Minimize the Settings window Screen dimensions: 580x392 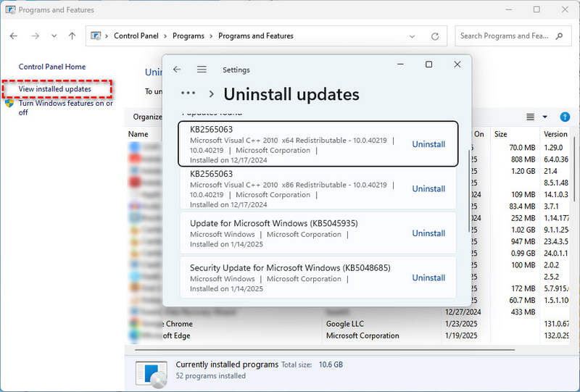coord(400,64)
